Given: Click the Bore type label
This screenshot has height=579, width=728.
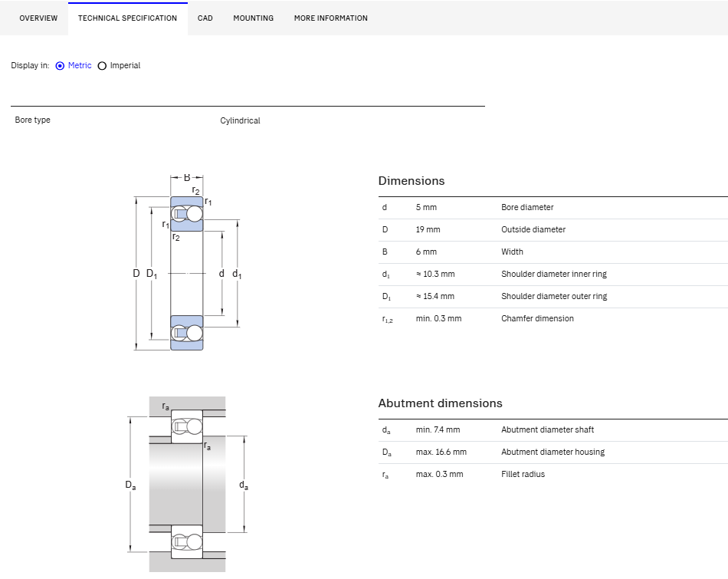Looking at the screenshot, I should 32,120.
